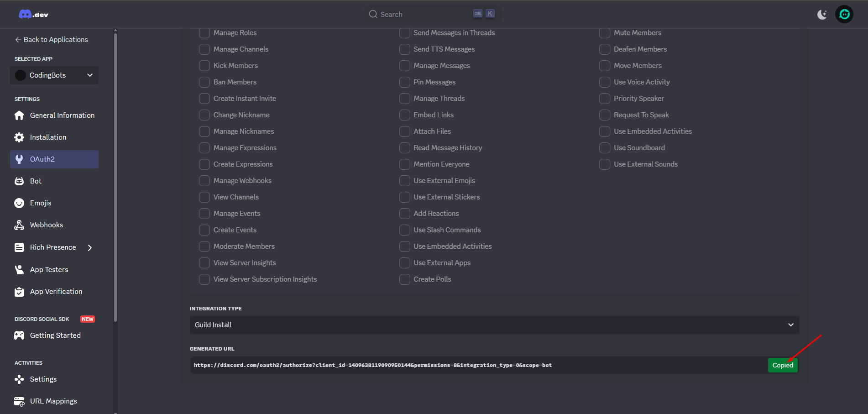Viewport: 868px width, 414px height.
Task: Click the App Testers icon
Action: [x=19, y=270]
